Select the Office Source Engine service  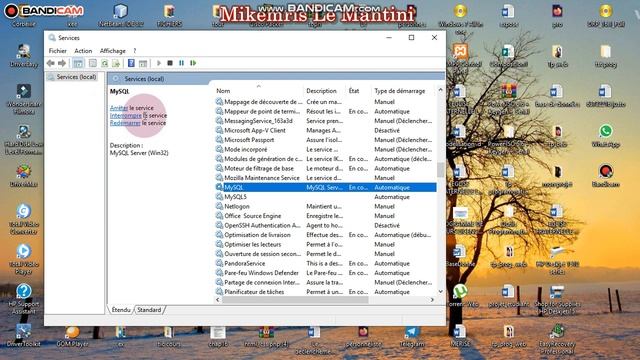coord(325,216)
